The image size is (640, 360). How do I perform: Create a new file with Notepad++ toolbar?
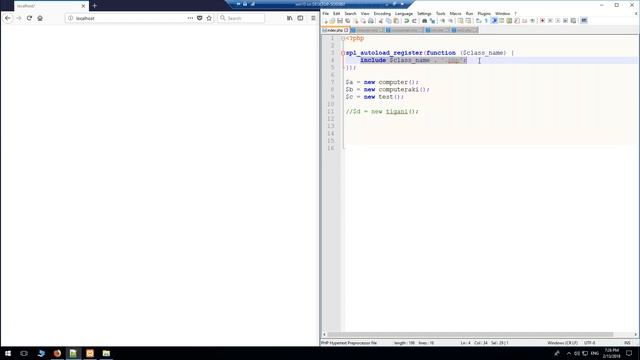[x=326, y=20]
